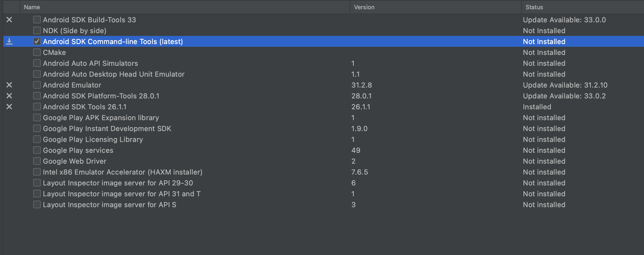Click the version value 6 for API 29-30 server
The width and height of the screenshot is (644, 255).
(353, 183)
